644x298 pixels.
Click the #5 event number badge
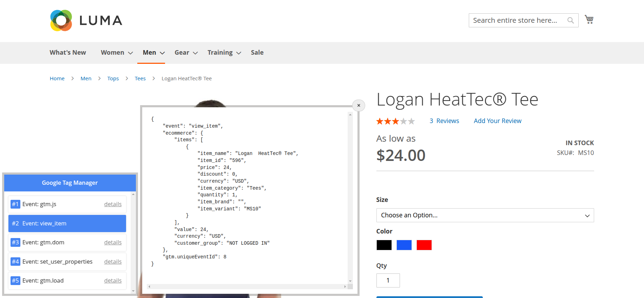click(x=15, y=280)
